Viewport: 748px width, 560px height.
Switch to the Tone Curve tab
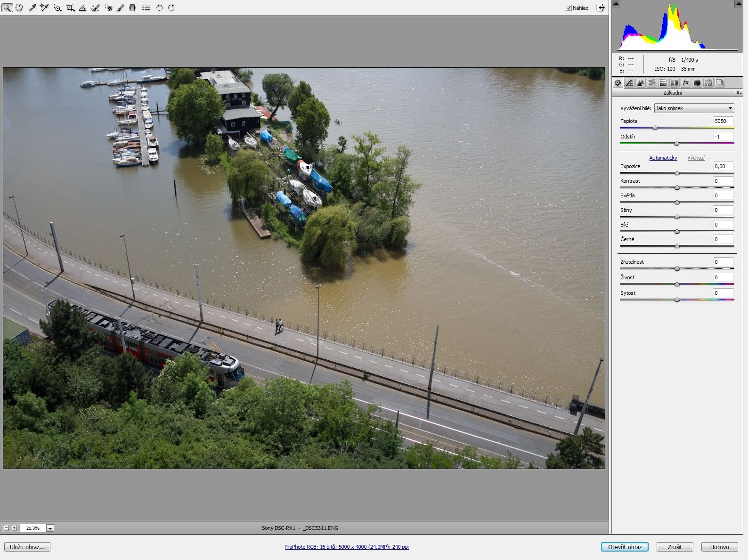tap(629, 83)
